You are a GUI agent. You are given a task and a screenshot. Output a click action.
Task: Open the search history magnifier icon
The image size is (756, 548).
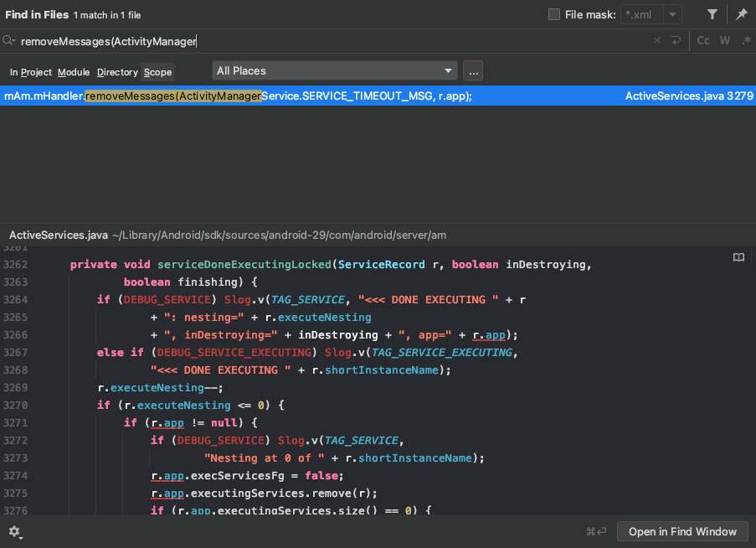point(8,40)
